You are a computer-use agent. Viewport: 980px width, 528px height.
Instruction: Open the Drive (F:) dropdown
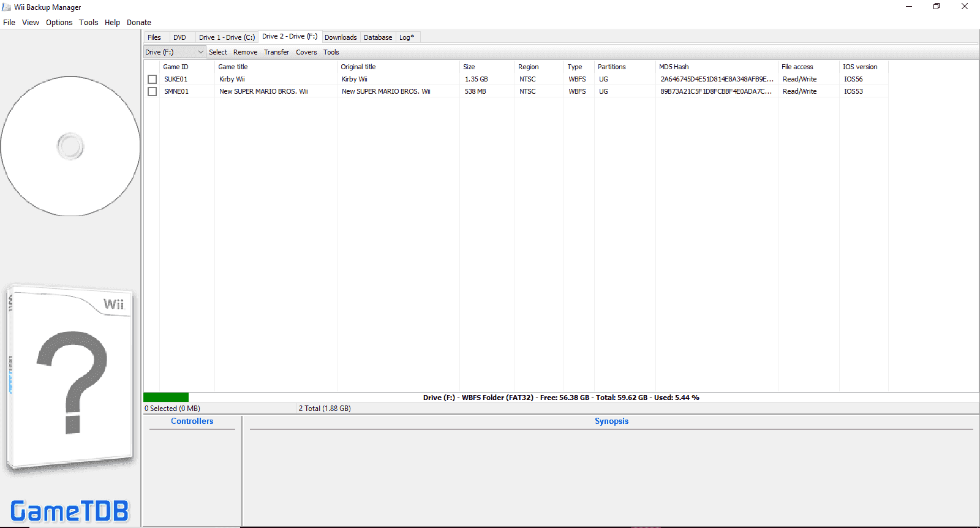pos(175,52)
